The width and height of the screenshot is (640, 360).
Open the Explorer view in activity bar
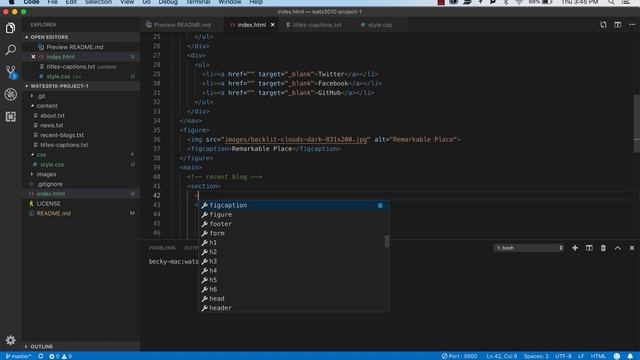click(x=11, y=28)
